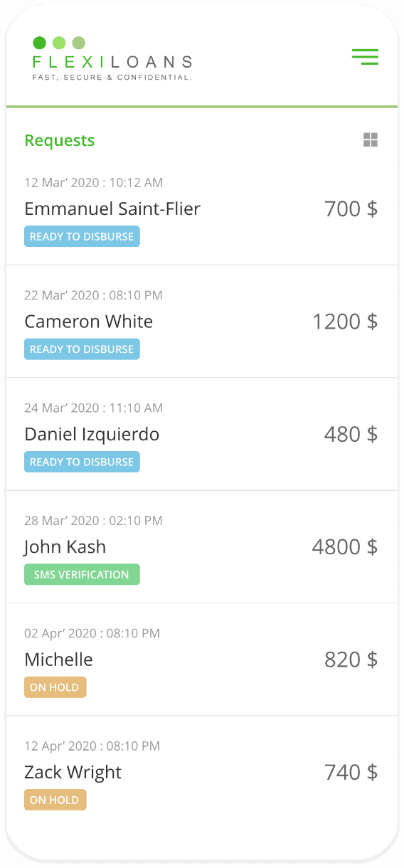Click On Hold badge for Michelle
This screenshot has height=868, width=404.
[x=55, y=688]
